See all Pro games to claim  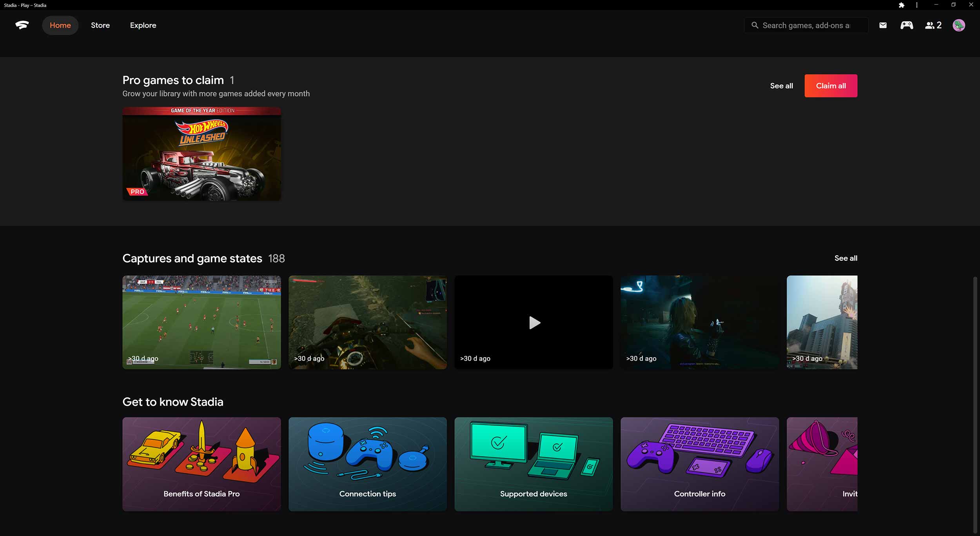[781, 85]
